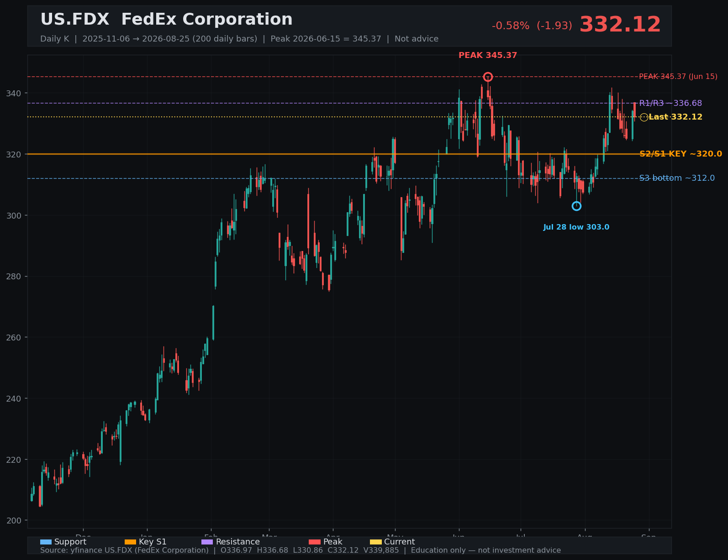Click the -0.58% (-1.93) change value
The width and height of the screenshot is (728, 560).
pos(532,26)
